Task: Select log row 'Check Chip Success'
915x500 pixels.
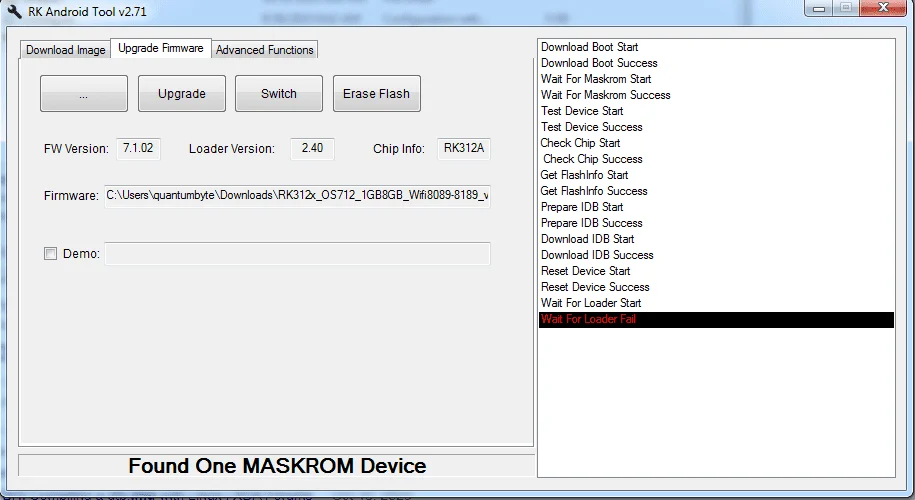Action: click(x=717, y=159)
